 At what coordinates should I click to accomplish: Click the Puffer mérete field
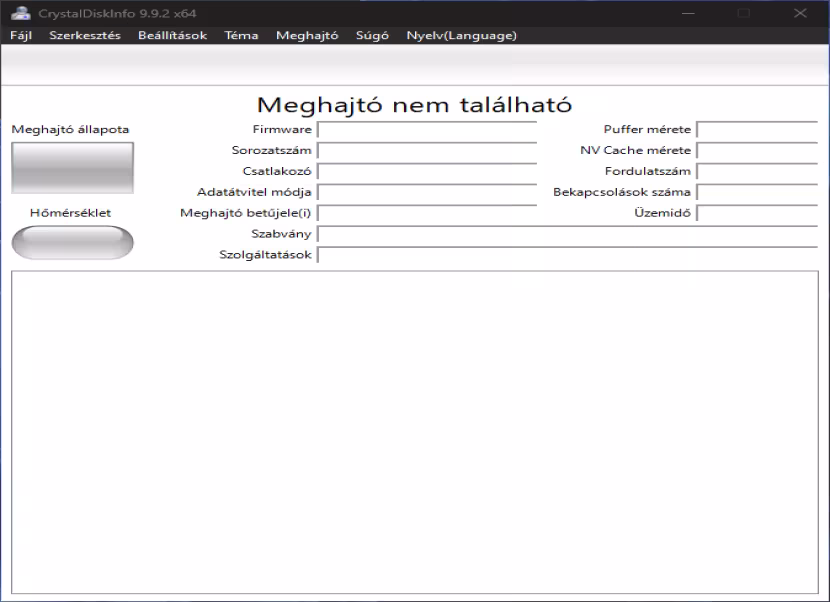tap(757, 130)
